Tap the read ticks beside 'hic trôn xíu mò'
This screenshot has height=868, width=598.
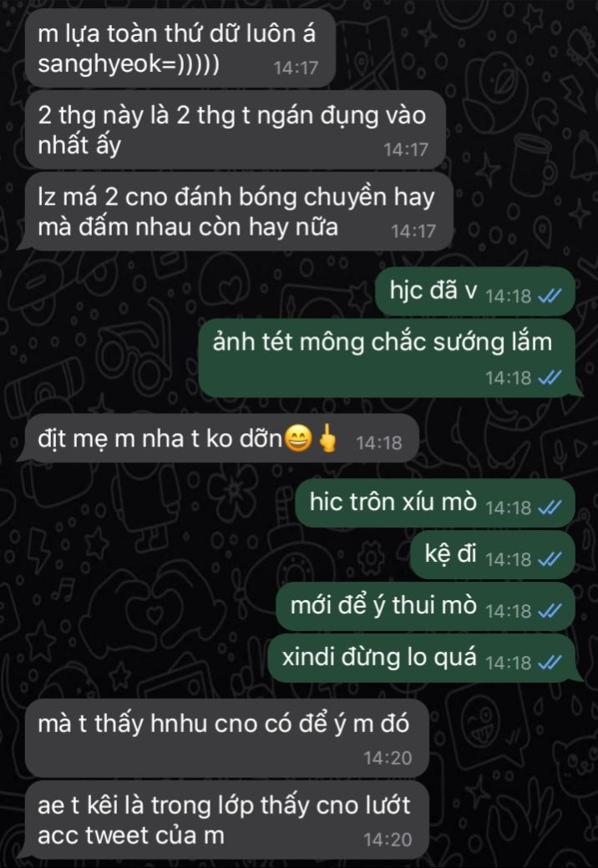pos(550,507)
